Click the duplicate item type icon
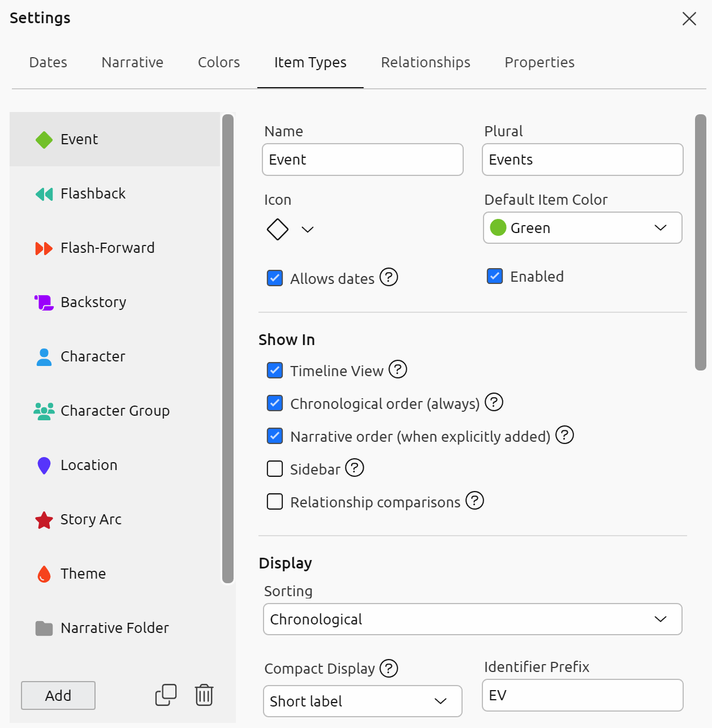 pos(166,695)
